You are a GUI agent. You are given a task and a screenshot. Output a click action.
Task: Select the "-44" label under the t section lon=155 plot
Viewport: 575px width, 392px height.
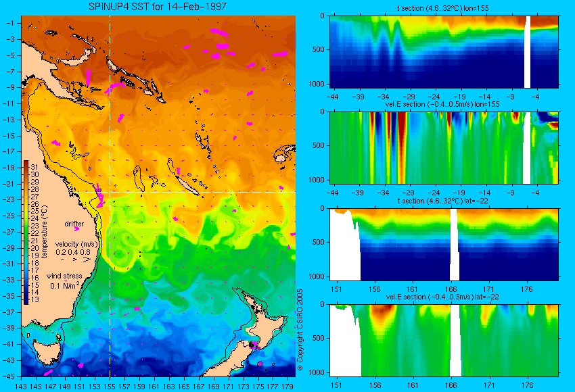click(x=332, y=97)
